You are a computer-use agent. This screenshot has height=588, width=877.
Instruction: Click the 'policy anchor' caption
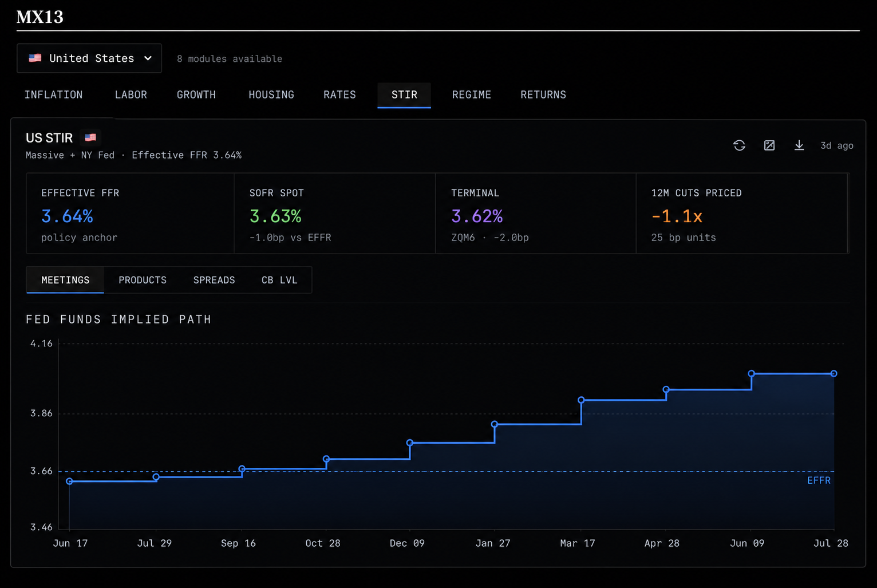[x=79, y=238]
